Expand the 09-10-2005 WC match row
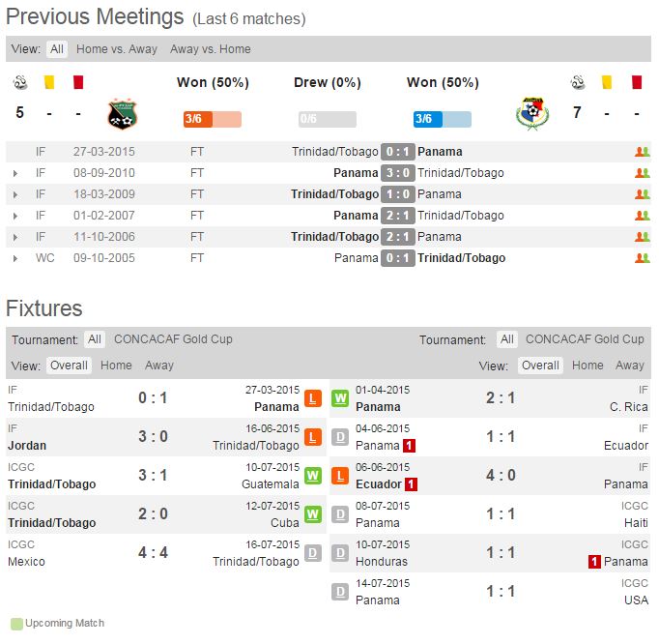 15,258
